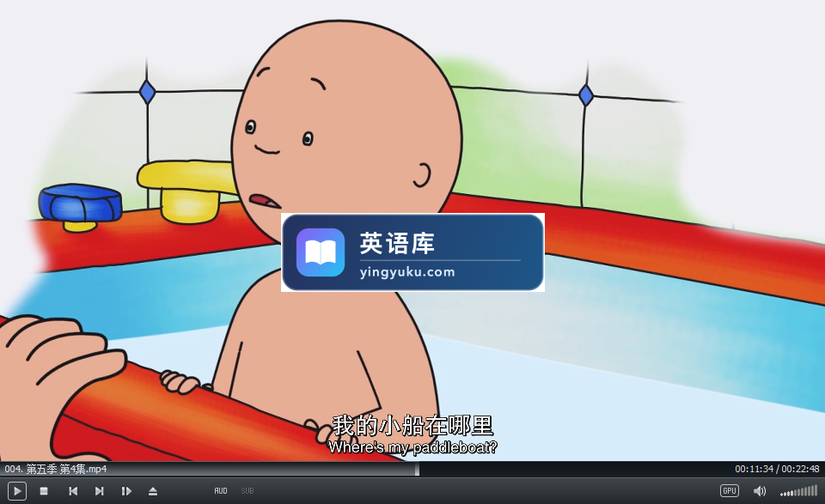Skip to the next file
This screenshot has width=825, height=504.
(99, 491)
